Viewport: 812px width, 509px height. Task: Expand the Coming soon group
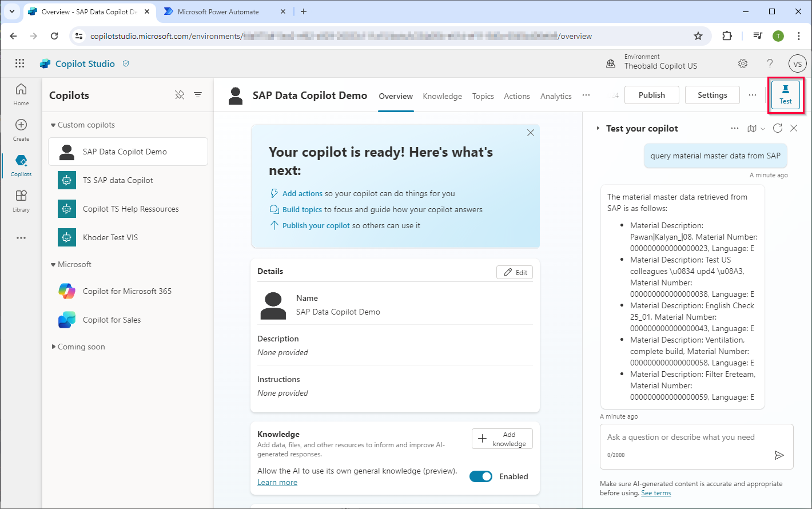click(x=53, y=347)
